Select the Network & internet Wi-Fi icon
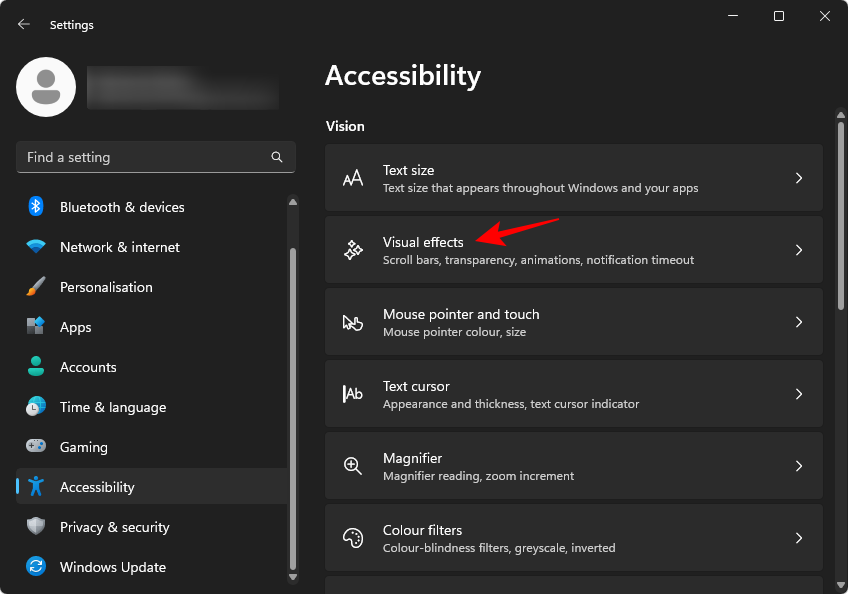Screen dimensions: 848x594 coord(34,247)
